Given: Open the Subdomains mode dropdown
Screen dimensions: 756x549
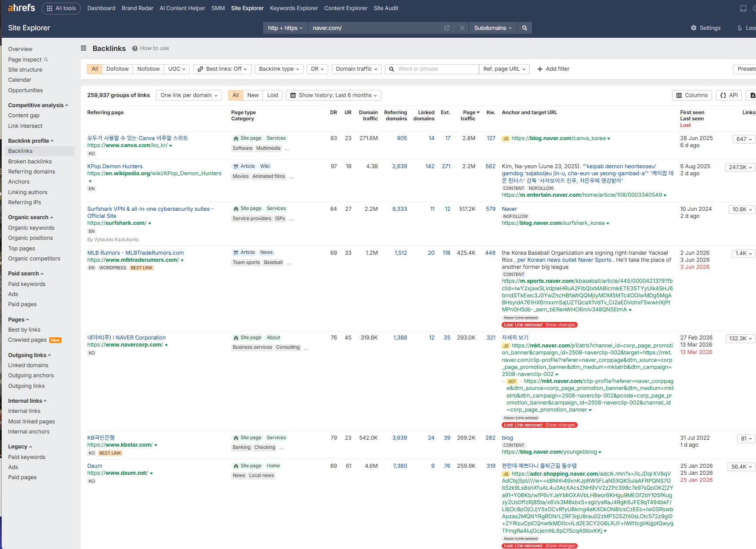Looking at the screenshot, I should point(493,28).
